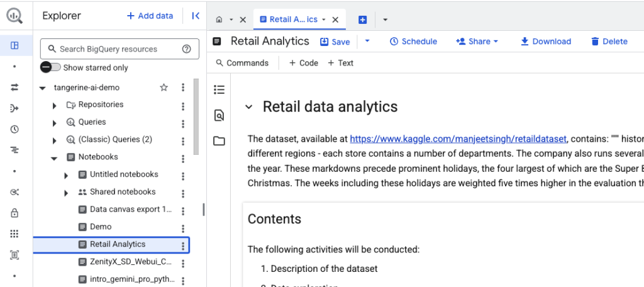This screenshot has height=287, width=644.
Task: Select the ZenityX_SD_Webui notebook
Action: 131,261
